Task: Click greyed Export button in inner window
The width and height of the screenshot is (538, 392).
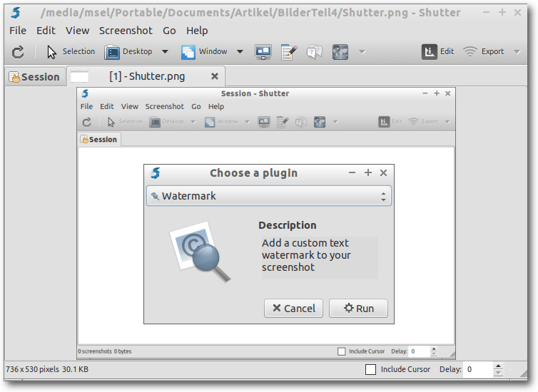Action: point(423,122)
